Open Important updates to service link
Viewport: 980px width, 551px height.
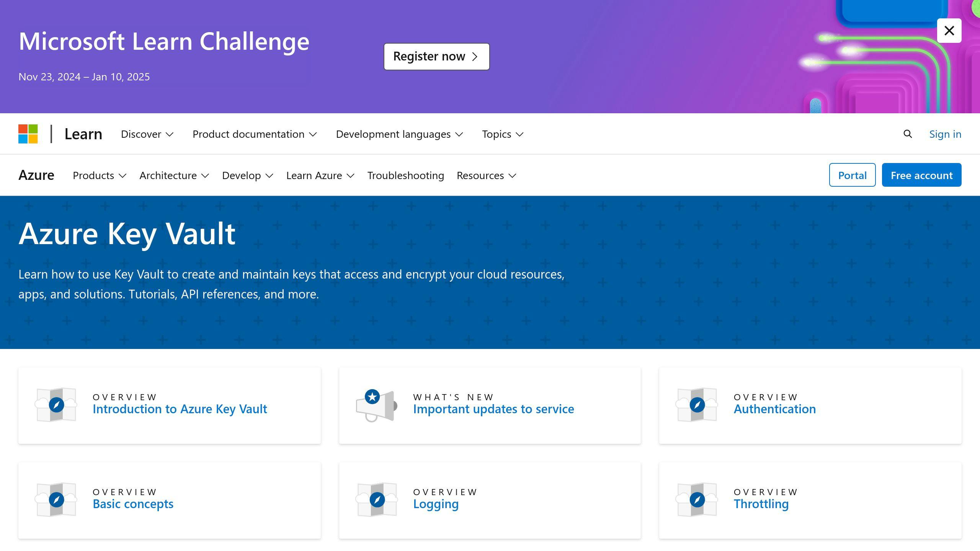493,409
